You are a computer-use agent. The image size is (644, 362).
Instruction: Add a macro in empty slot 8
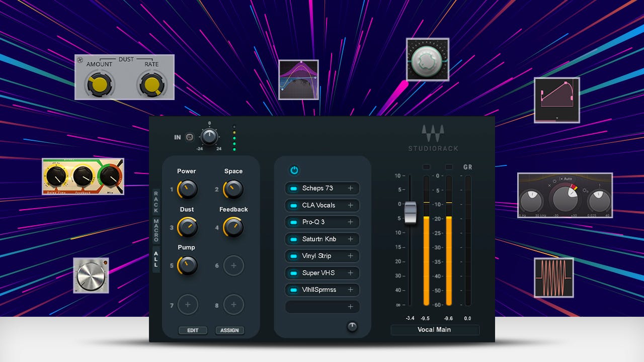coord(233,304)
